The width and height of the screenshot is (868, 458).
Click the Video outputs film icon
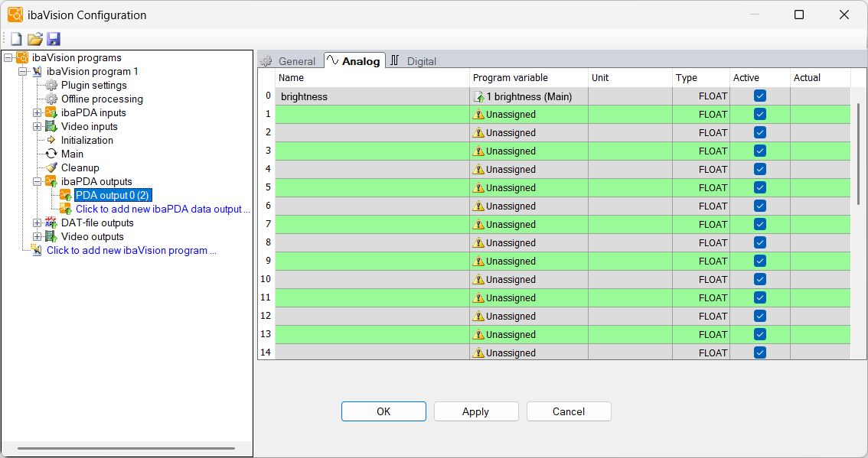(x=51, y=237)
